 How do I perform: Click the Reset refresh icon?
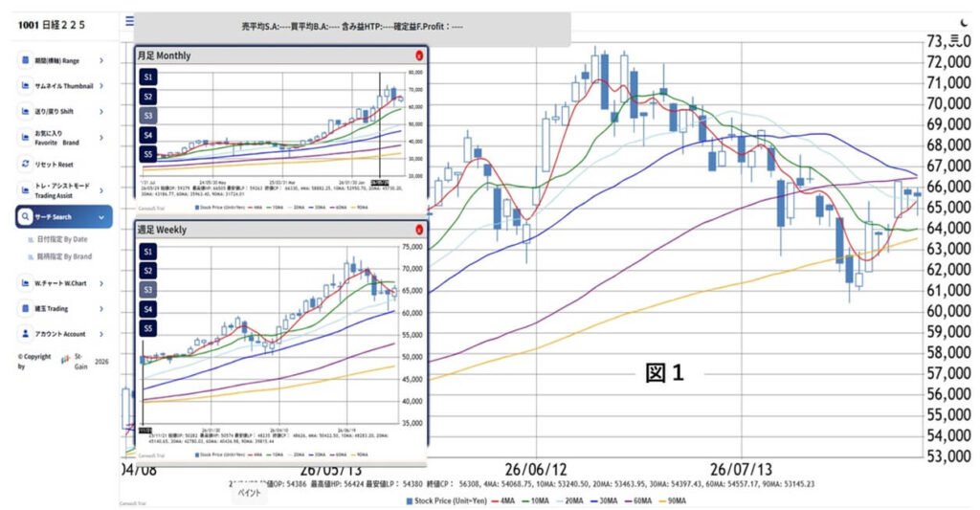[x=25, y=164]
